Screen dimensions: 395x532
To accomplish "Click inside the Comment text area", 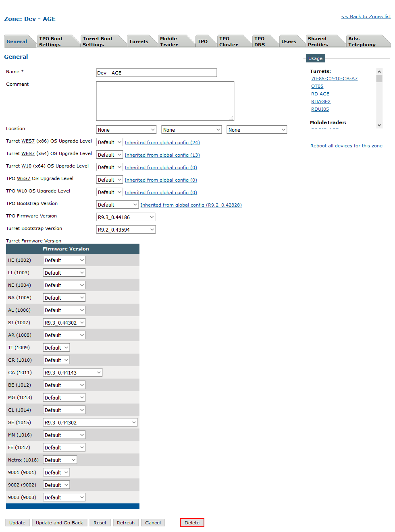I will click(x=165, y=101).
